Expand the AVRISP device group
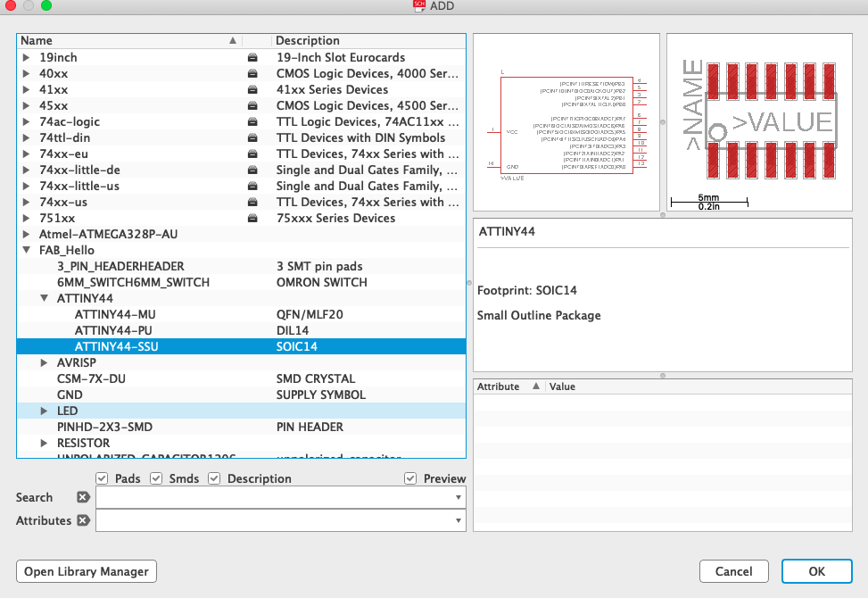This screenshot has width=868, height=598. [x=44, y=362]
